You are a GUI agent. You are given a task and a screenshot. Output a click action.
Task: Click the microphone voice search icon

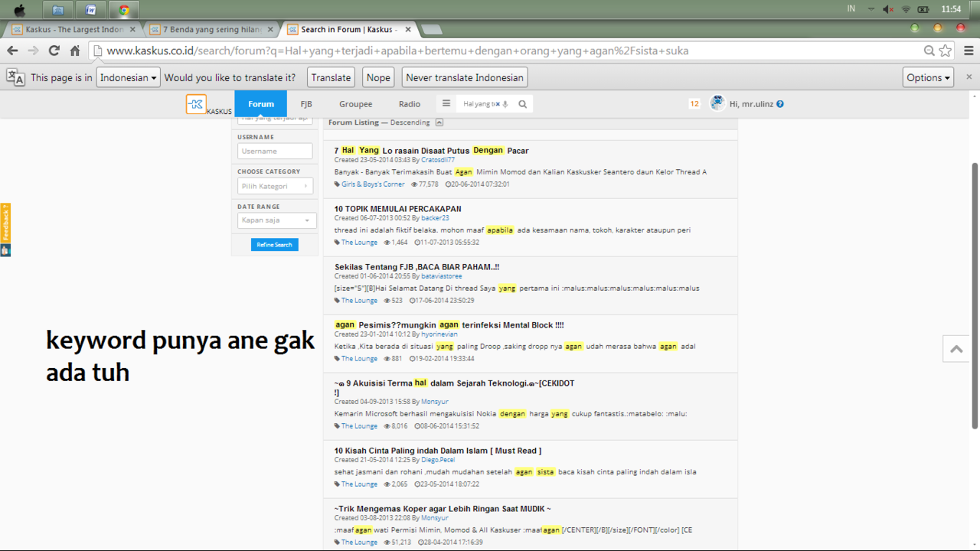505,104
